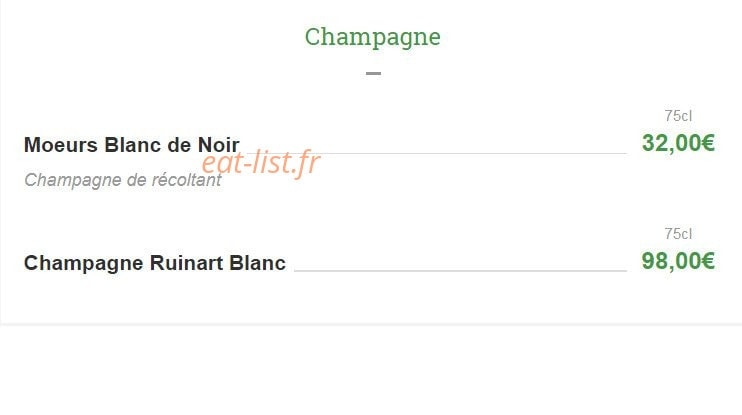Click the word Moeurs in first title
This screenshot has width=742, height=415.
point(61,145)
